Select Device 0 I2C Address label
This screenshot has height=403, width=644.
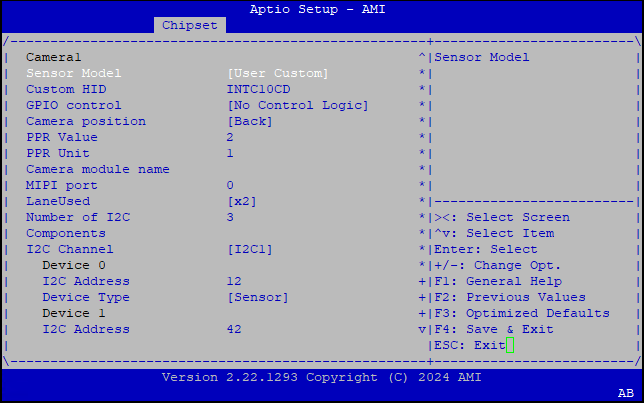point(86,281)
